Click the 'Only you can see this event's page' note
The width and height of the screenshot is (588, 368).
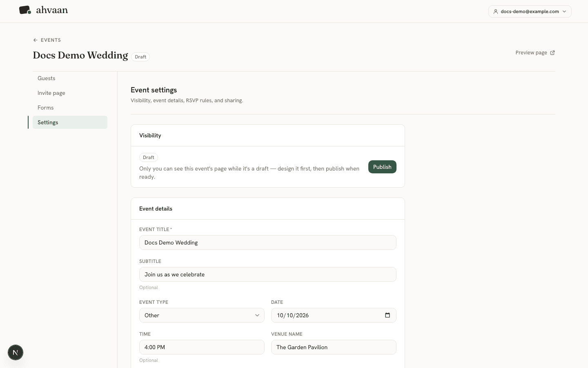249,173
